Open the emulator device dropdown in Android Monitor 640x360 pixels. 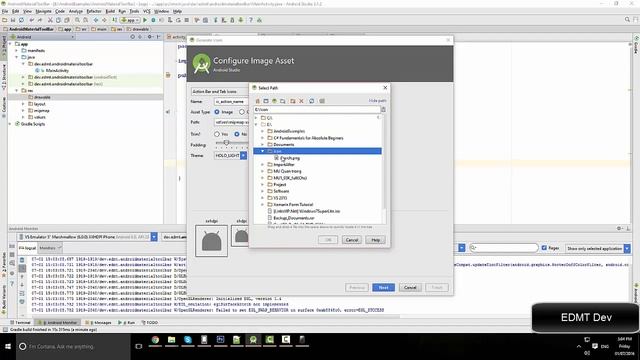[x=154, y=237]
